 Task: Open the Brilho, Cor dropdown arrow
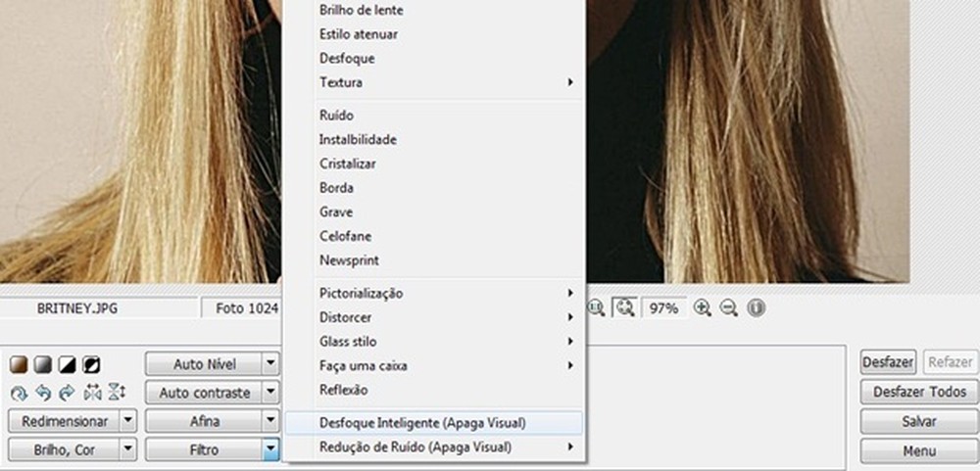tap(127, 449)
